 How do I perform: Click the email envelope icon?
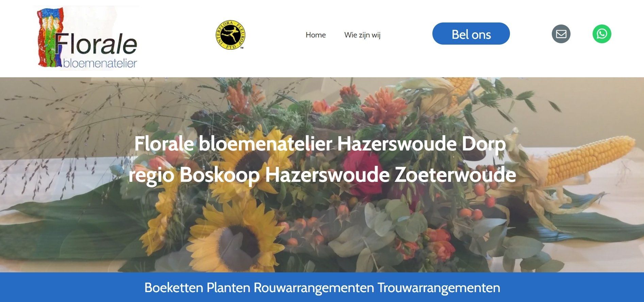click(561, 34)
